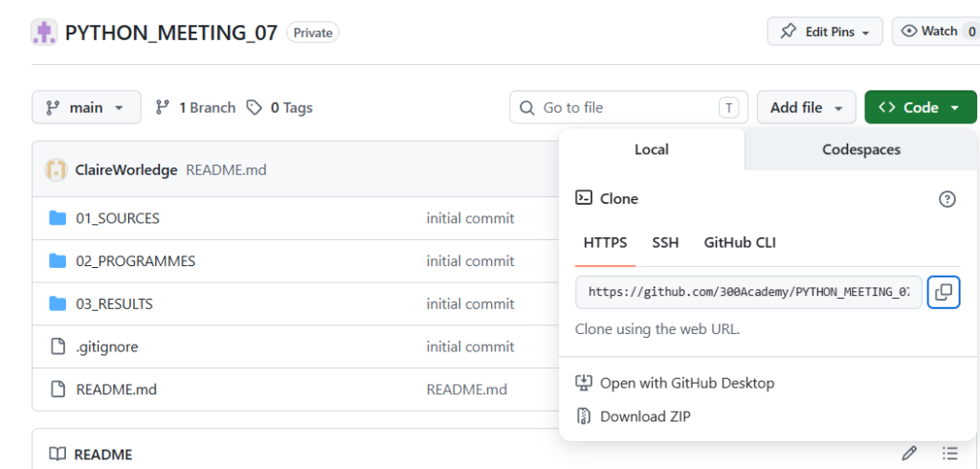Image resolution: width=980 pixels, height=469 pixels.
Task: Click the book icon beside README heading
Action: coord(57,454)
